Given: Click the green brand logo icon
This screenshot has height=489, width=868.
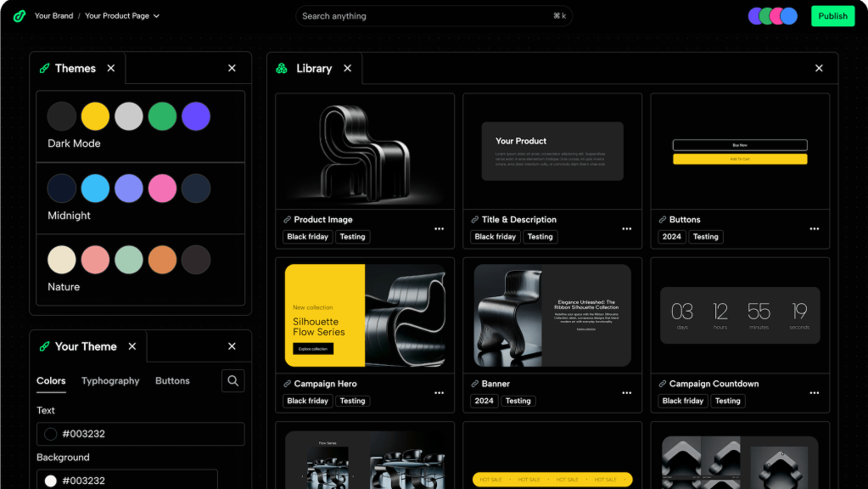Looking at the screenshot, I should pyautogui.click(x=20, y=15).
